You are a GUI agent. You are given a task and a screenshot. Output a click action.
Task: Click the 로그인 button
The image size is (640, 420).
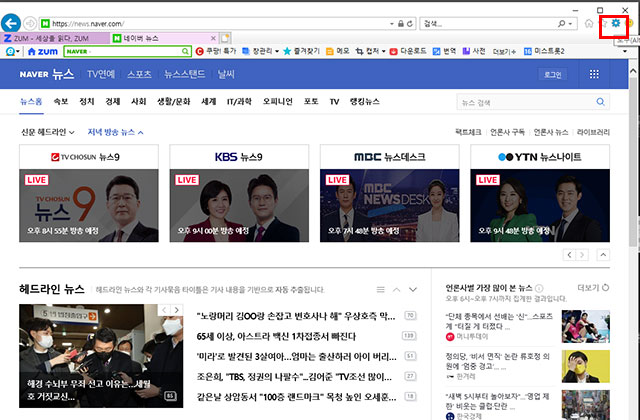coord(552,74)
